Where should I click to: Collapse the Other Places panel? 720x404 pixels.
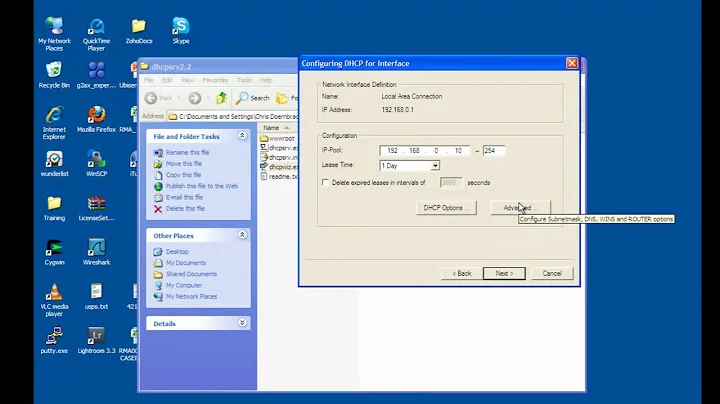pos(242,235)
